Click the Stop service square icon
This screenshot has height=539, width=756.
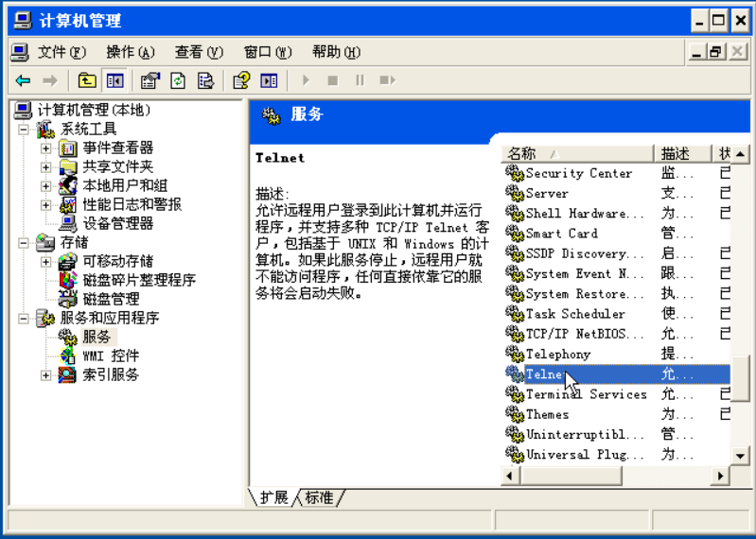(333, 80)
